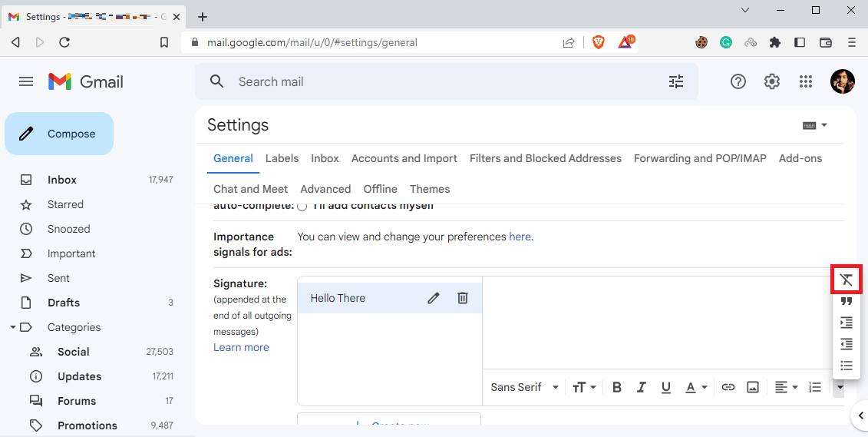
Task: Apply quote formatting to signature
Action: [x=846, y=301]
